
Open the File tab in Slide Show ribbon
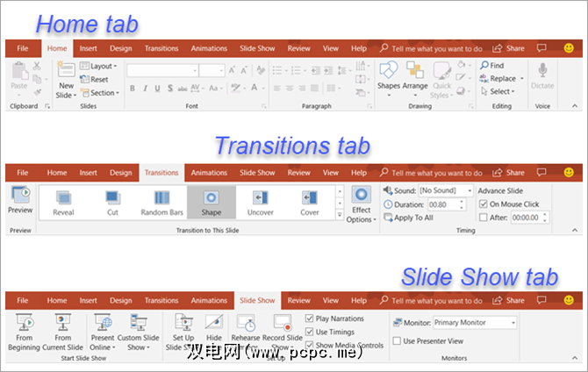point(23,301)
